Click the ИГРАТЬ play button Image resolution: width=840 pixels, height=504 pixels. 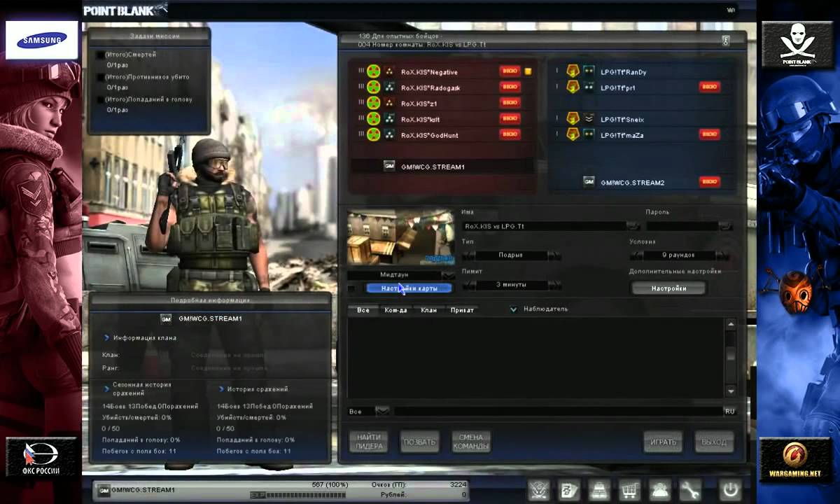click(663, 442)
